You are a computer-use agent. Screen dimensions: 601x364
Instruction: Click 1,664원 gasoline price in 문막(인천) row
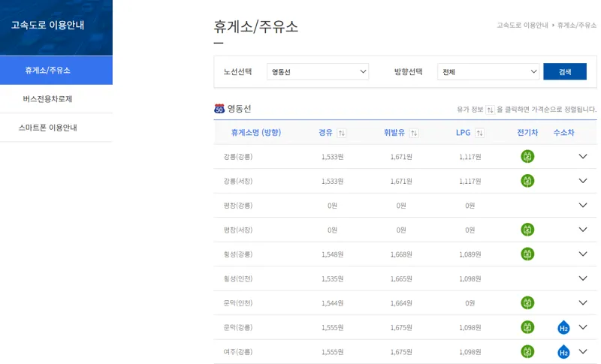click(x=401, y=303)
